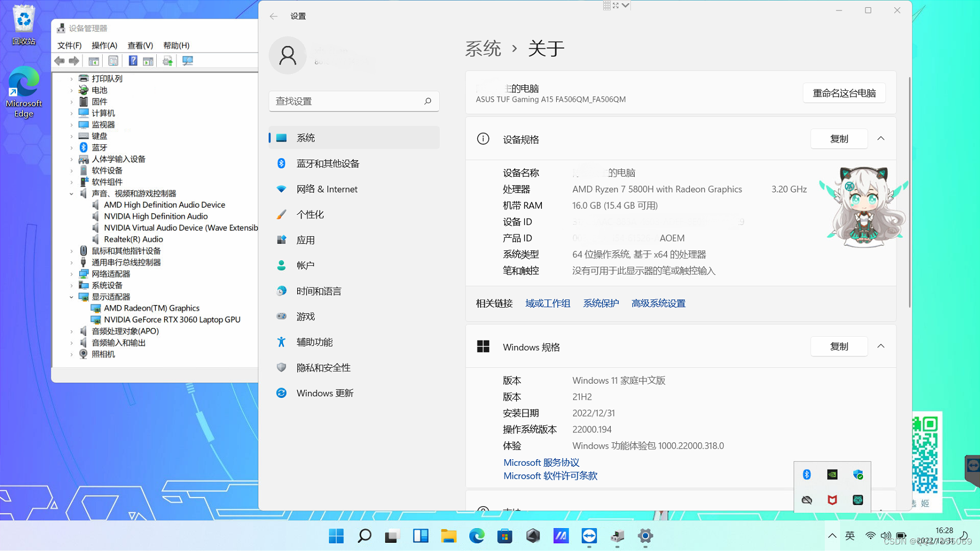Select 隐私和安全性 in sidebar

[354, 368]
